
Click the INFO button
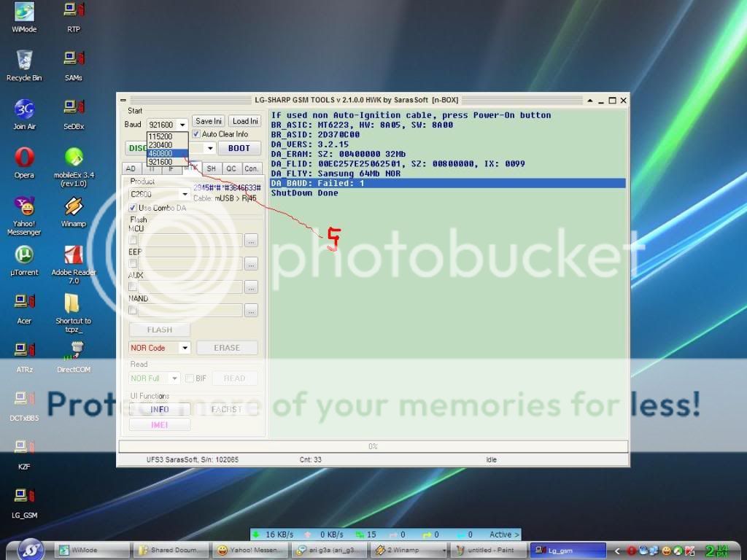click(x=159, y=409)
